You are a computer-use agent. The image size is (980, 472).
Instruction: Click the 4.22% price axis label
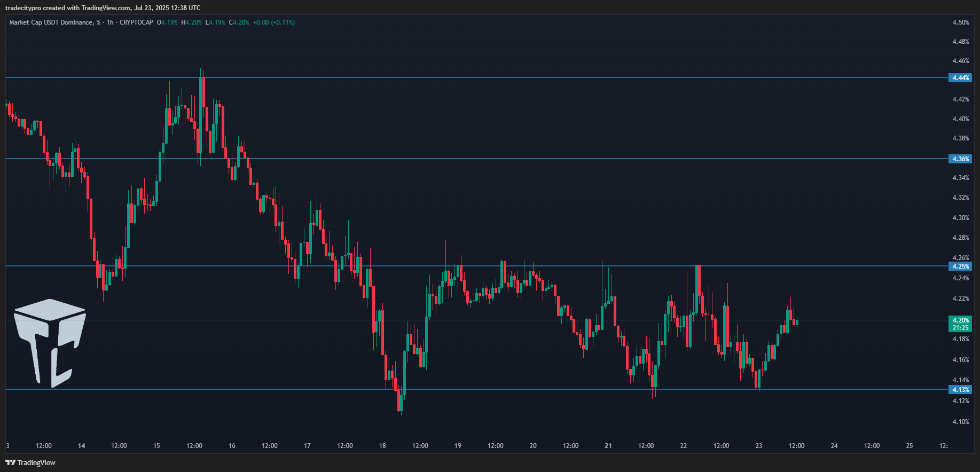click(x=961, y=298)
